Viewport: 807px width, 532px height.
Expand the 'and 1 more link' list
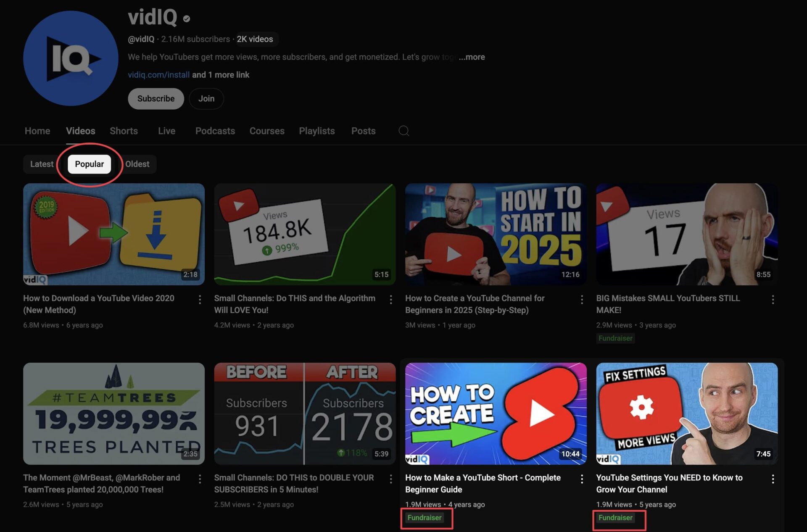click(221, 75)
